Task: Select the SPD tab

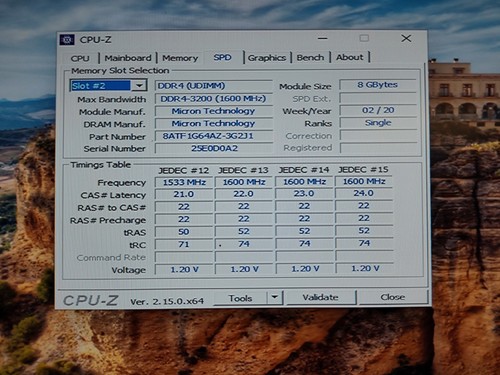Action: tap(222, 57)
